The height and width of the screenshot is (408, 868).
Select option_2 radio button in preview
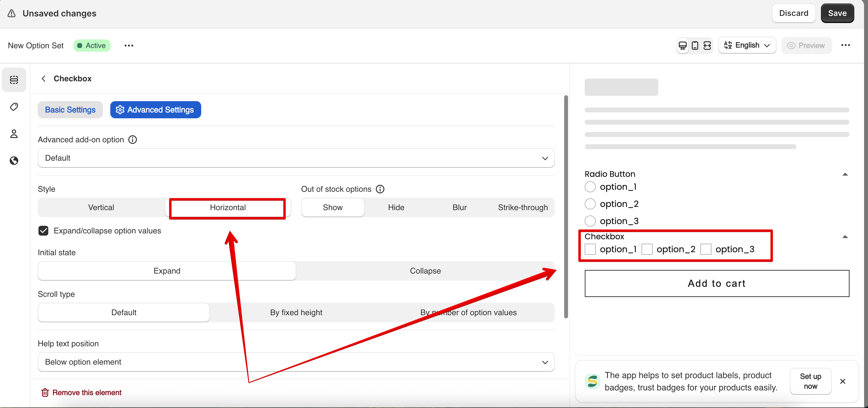click(x=590, y=204)
